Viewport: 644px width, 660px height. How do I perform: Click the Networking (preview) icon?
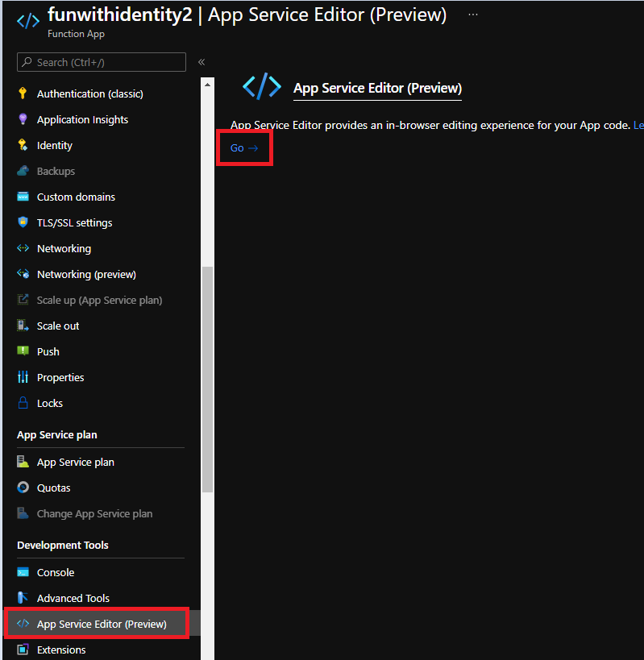(x=23, y=274)
